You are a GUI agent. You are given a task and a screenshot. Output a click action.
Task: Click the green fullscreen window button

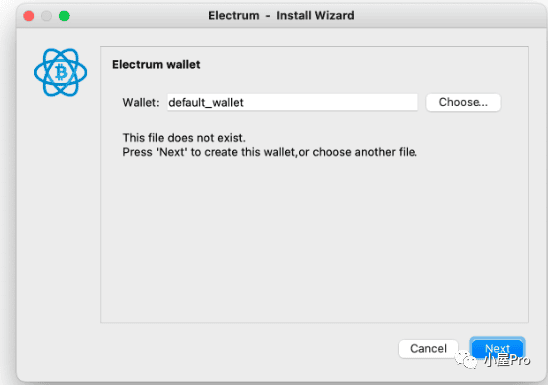click(64, 16)
